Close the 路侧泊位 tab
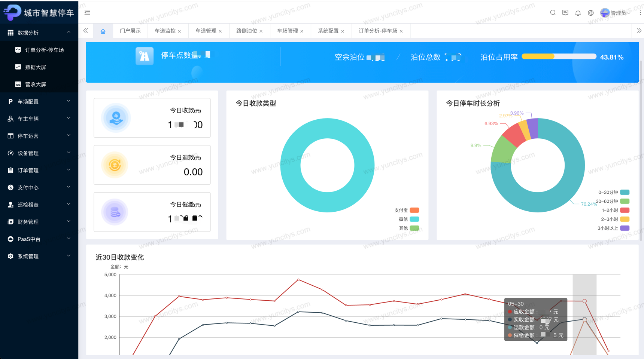This screenshot has width=644, height=359. coord(261,31)
